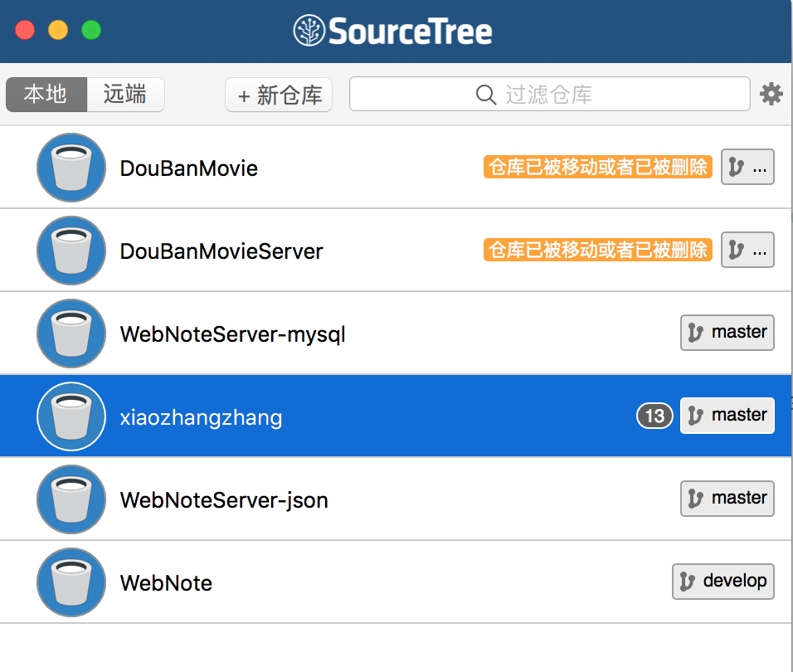
Task: Click the xiaozhangzhang repository bucket icon
Action: coord(71,416)
